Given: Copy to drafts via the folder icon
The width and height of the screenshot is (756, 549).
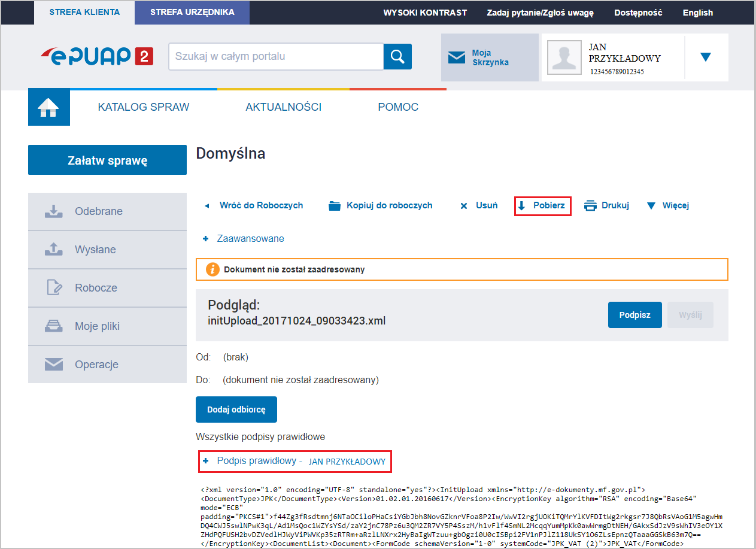Looking at the screenshot, I should (335, 205).
